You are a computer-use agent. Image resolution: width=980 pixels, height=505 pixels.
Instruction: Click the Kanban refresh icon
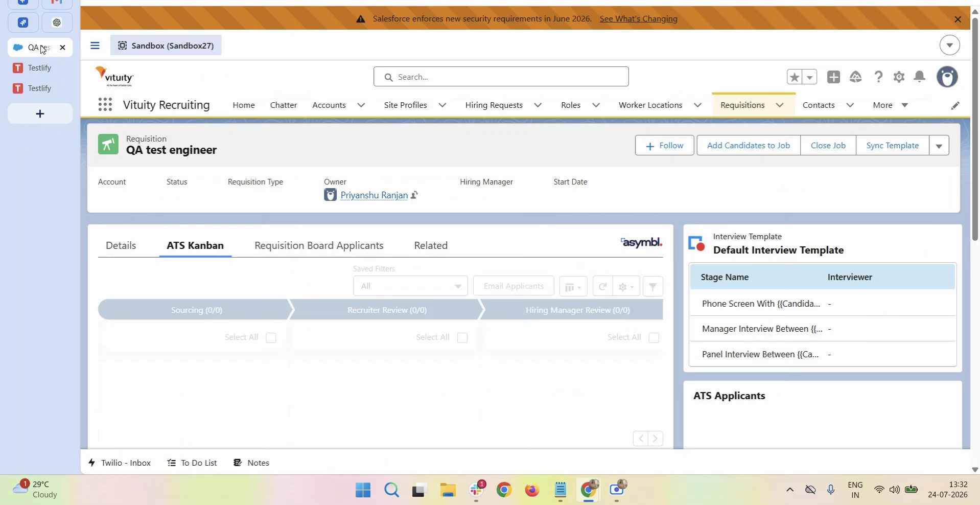coord(602,286)
